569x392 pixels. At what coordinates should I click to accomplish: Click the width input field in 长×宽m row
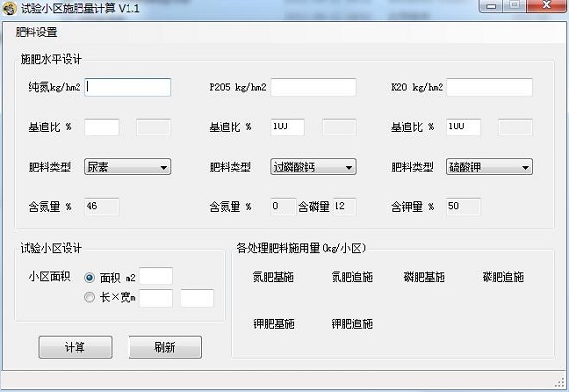[x=197, y=298]
